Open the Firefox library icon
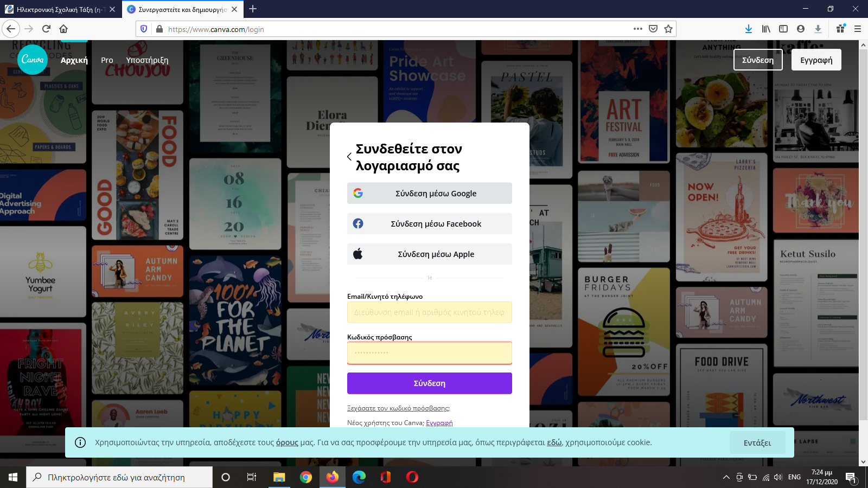868x488 pixels. [x=766, y=29]
